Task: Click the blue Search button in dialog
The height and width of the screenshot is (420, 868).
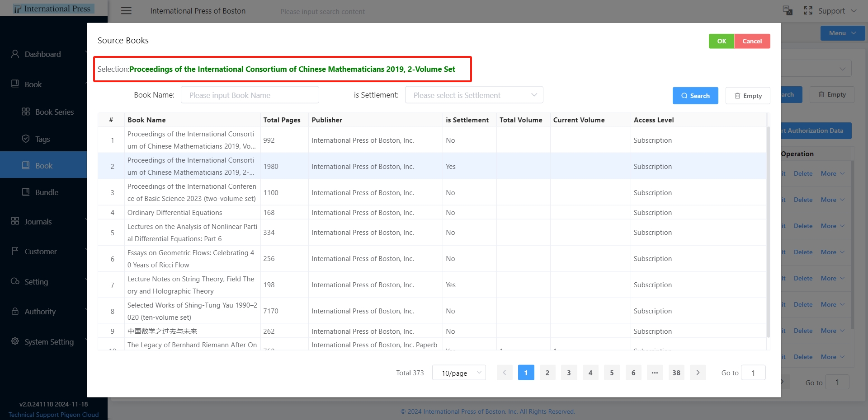Action: (695, 96)
